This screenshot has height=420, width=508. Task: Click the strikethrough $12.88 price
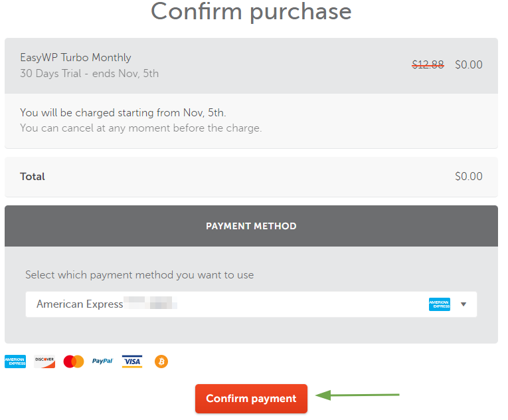(428, 64)
